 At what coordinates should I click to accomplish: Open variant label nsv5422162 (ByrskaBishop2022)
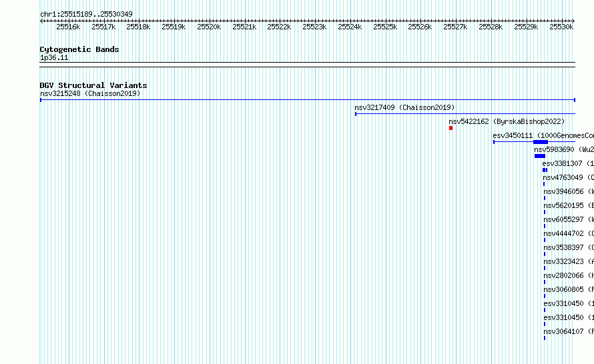tap(507, 121)
